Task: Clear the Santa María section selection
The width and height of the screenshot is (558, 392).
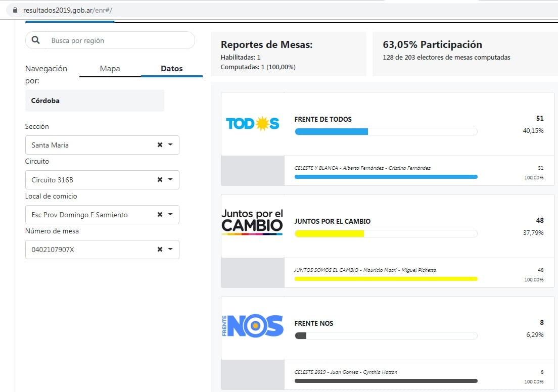Action: tap(160, 145)
